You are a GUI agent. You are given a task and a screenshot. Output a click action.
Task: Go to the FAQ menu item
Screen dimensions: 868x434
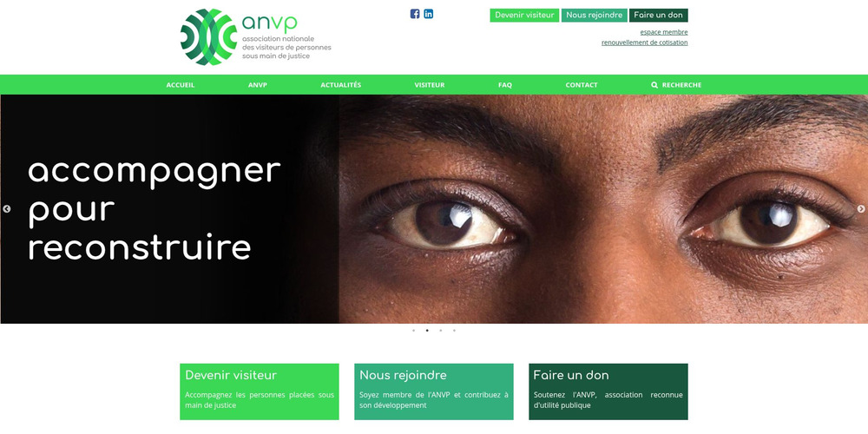click(x=505, y=85)
